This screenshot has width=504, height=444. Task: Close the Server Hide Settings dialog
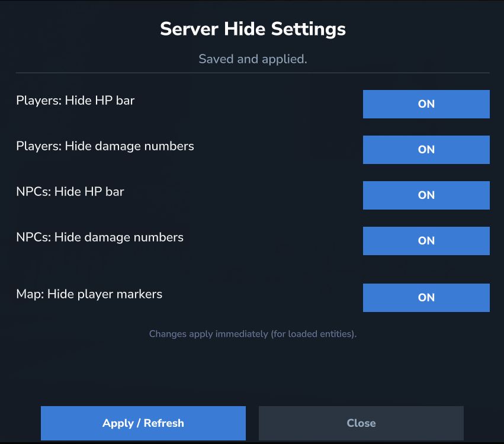(361, 423)
